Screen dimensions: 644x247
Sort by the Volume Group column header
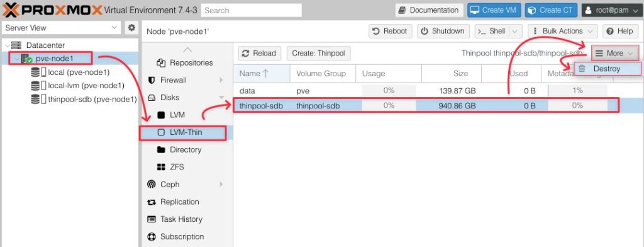(323, 73)
